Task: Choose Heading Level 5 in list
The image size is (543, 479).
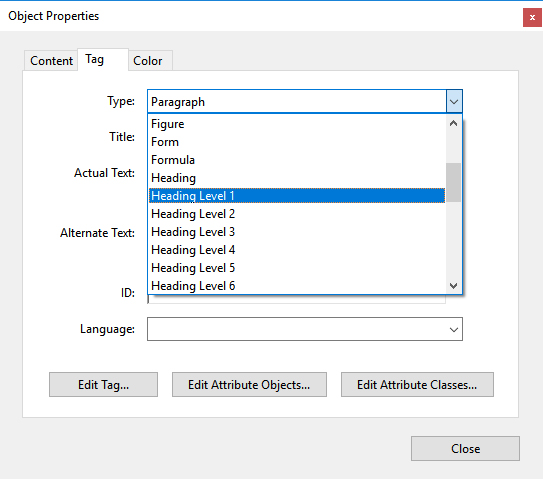Action: click(297, 268)
